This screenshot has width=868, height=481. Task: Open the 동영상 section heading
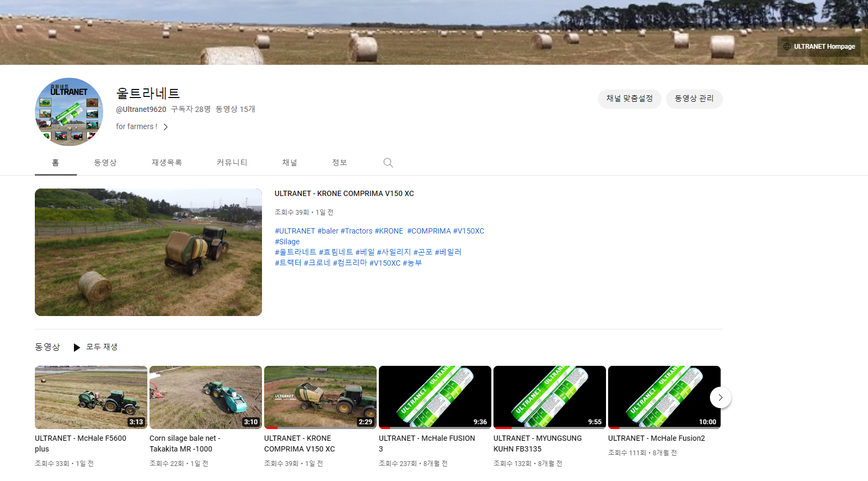click(x=48, y=347)
